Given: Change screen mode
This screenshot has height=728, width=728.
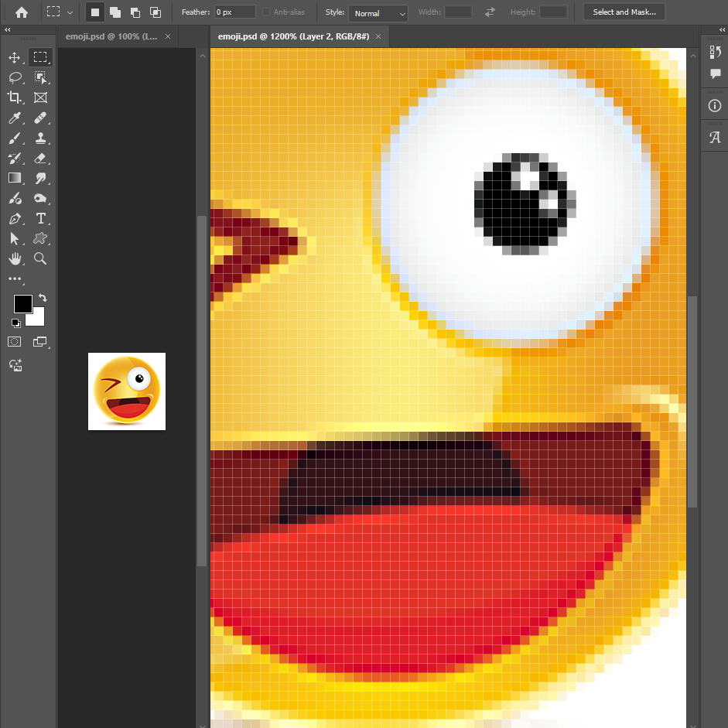Looking at the screenshot, I should tap(40, 342).
